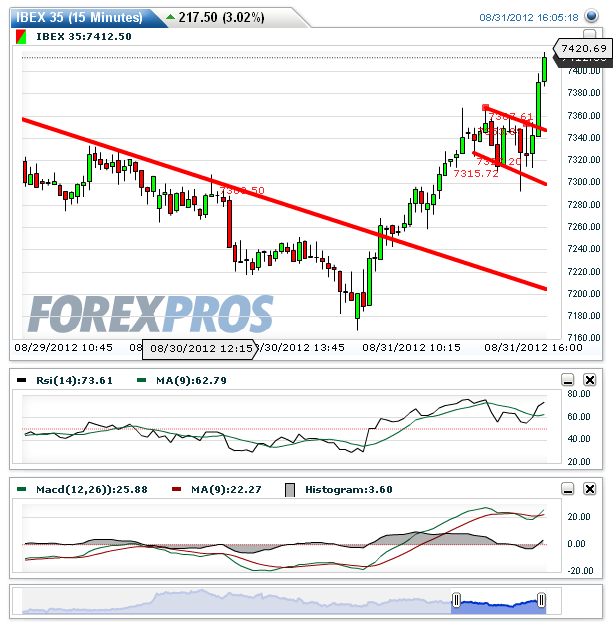Click the 08/31/2012 16:05:18 timestamp

coord(529,18)
